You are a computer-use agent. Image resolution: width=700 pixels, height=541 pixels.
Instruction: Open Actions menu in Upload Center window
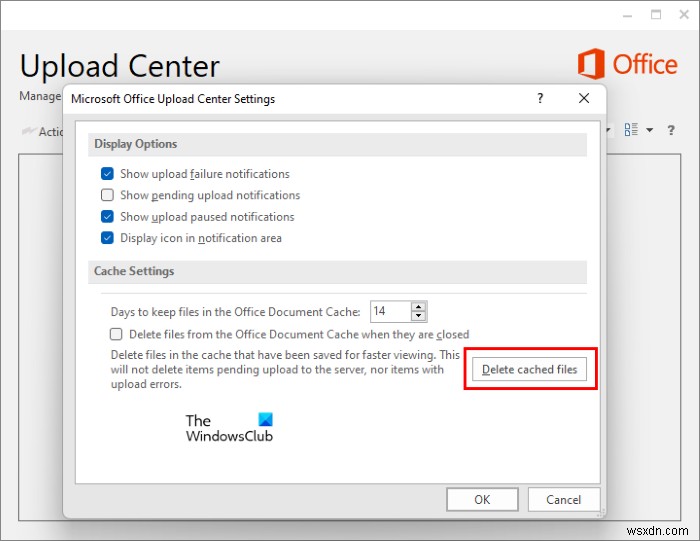[x=42, y=131]
